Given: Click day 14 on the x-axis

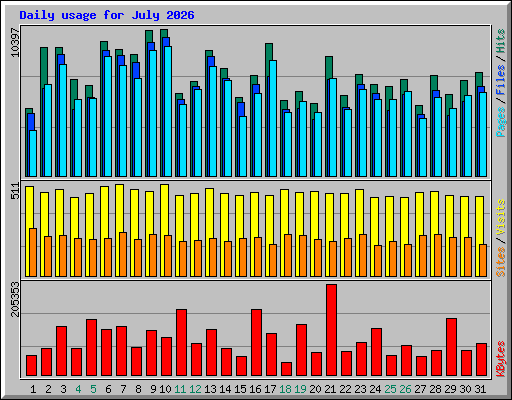Looking at the screenshot, I should pos(225,389).
